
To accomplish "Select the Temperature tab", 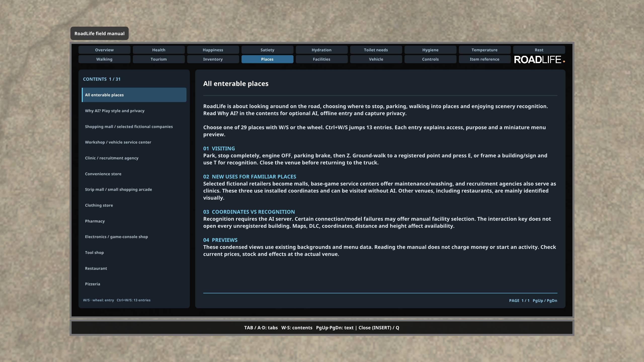I will click(x=485, y=50).
